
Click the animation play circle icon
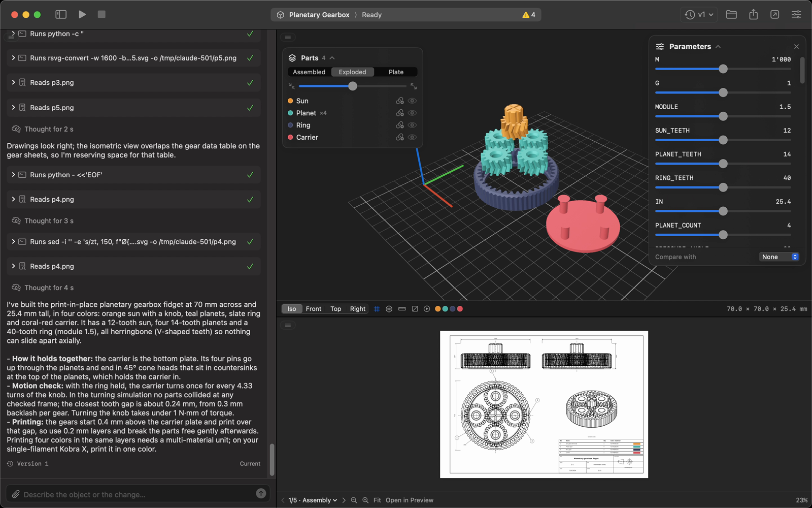427,309
